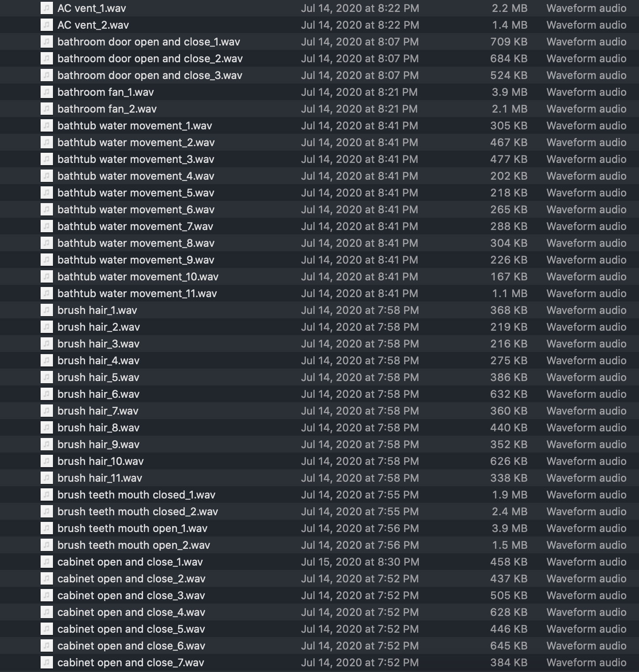Click the date of brush teeth mouth open_2.wav

point(360,545)
